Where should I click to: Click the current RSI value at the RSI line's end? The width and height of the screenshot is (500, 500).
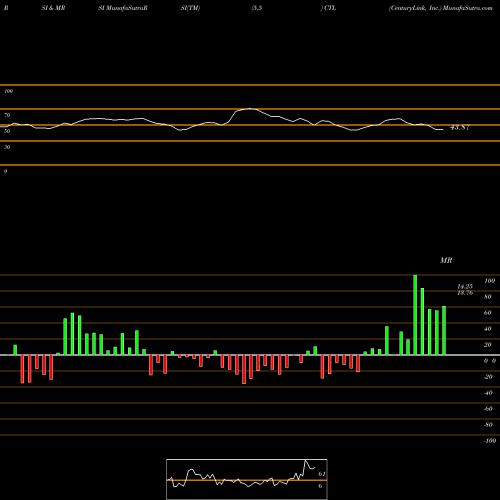[x=460, y=127]
